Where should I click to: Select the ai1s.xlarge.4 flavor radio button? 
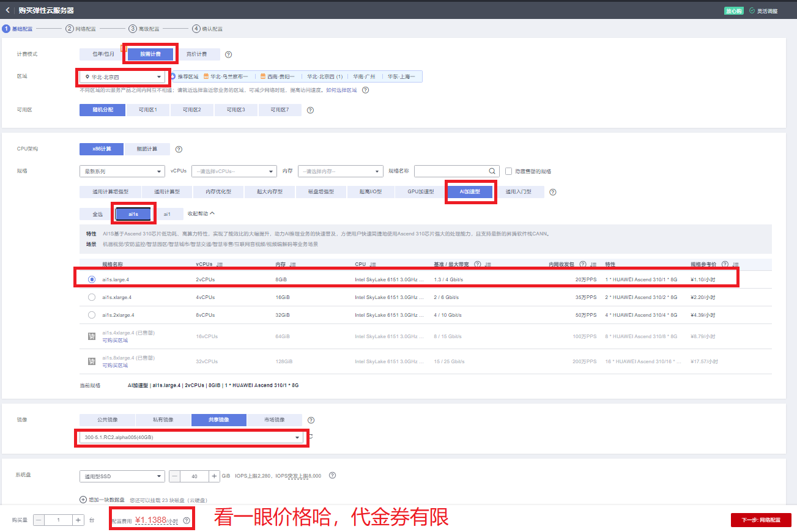[92, 297]
